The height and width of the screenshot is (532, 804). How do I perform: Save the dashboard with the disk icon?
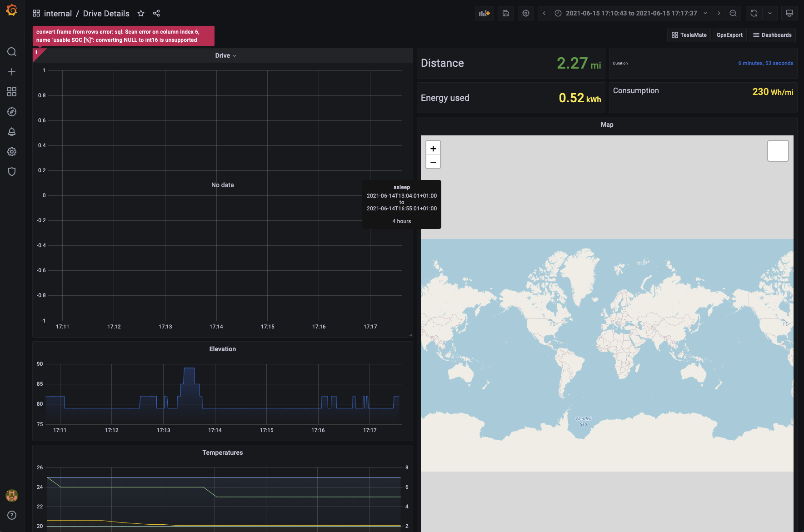coord(505,13)
